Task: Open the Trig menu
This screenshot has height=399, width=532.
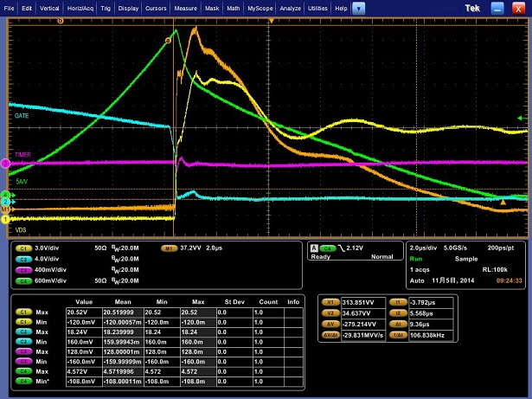Action: point(106,8)
